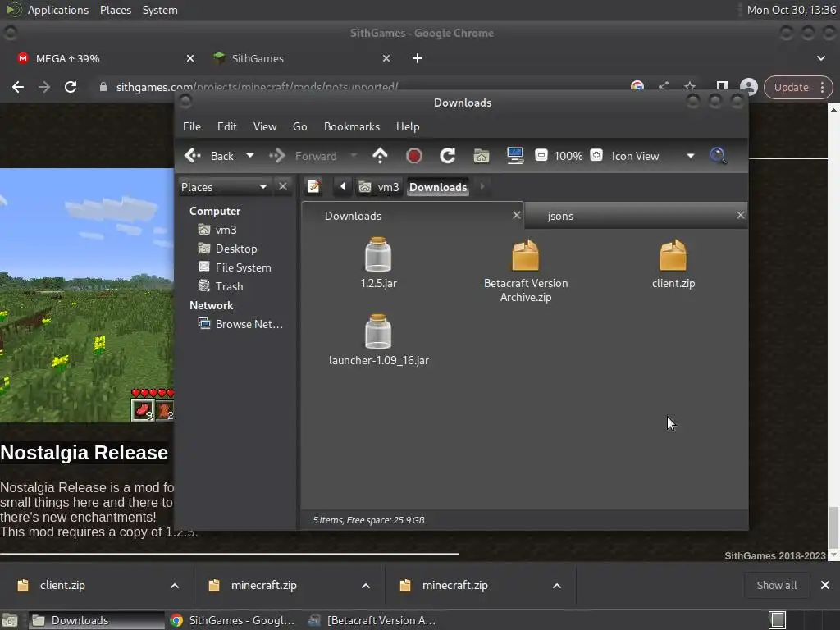This screenshot has width=840, height=630.
Task: Close the Downloads file tab
Action: point(517,215)
